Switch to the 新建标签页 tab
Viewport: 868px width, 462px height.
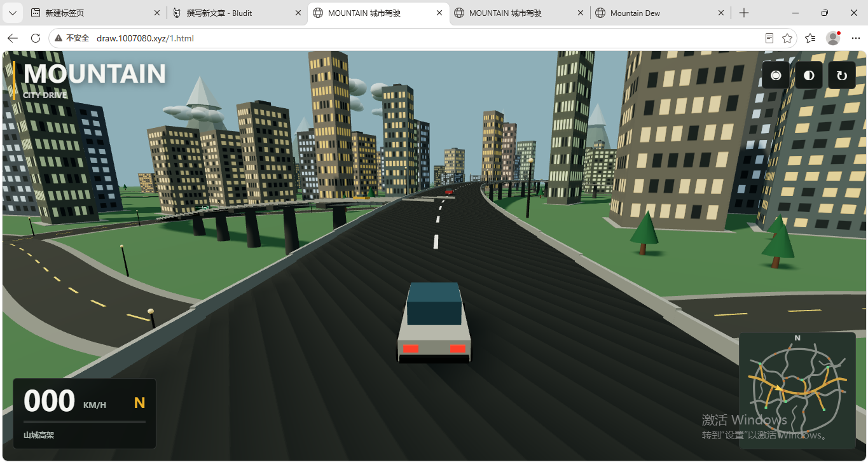[x=95, y=13]
